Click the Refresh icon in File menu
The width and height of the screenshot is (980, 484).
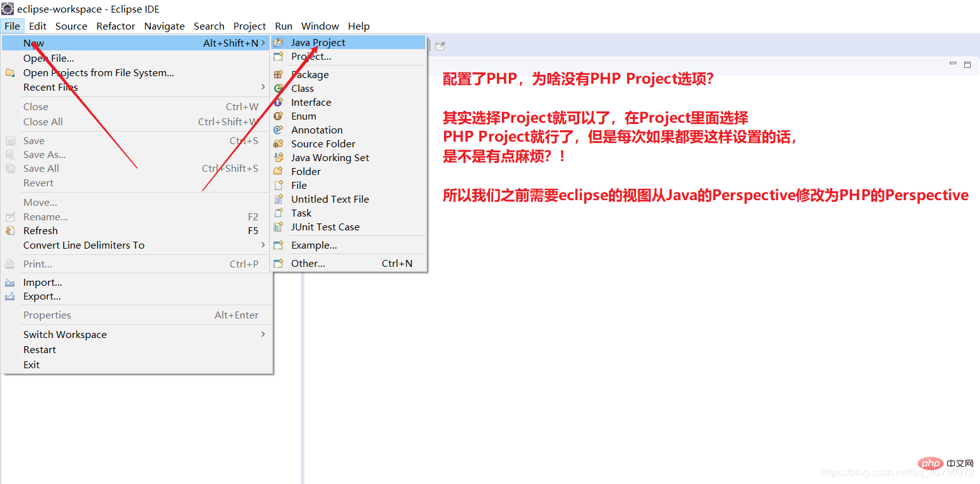coord(10,231)
